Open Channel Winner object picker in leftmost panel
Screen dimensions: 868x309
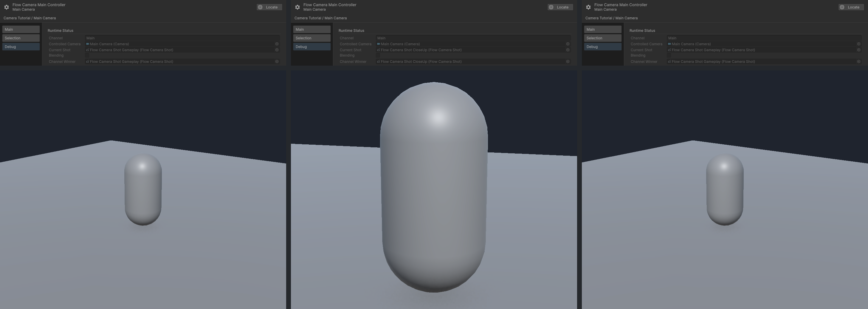(x=277, y=62)
